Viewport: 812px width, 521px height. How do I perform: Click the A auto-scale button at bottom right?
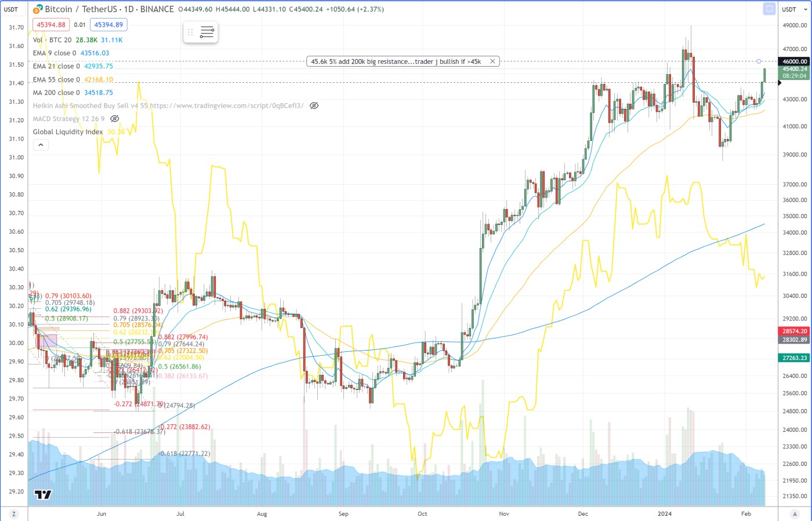click(x=795, y=514)
